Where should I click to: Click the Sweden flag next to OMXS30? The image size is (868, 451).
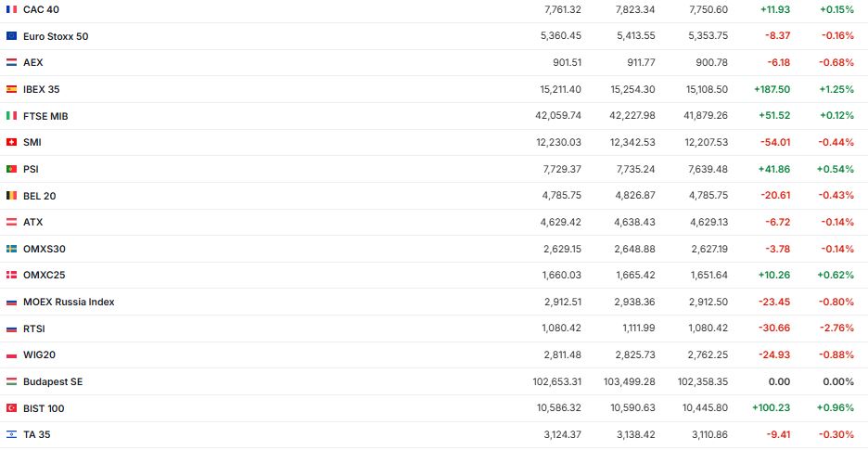[11, 249]
